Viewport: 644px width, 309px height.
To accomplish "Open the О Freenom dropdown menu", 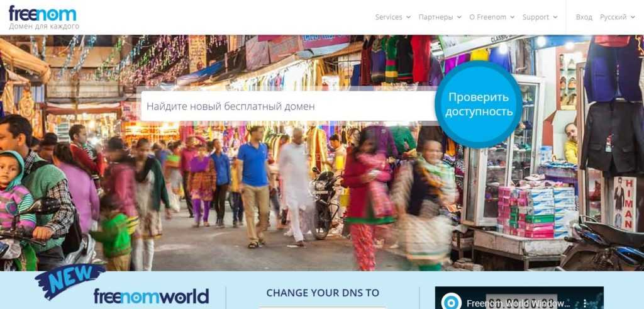I will (x=492, y=17).
